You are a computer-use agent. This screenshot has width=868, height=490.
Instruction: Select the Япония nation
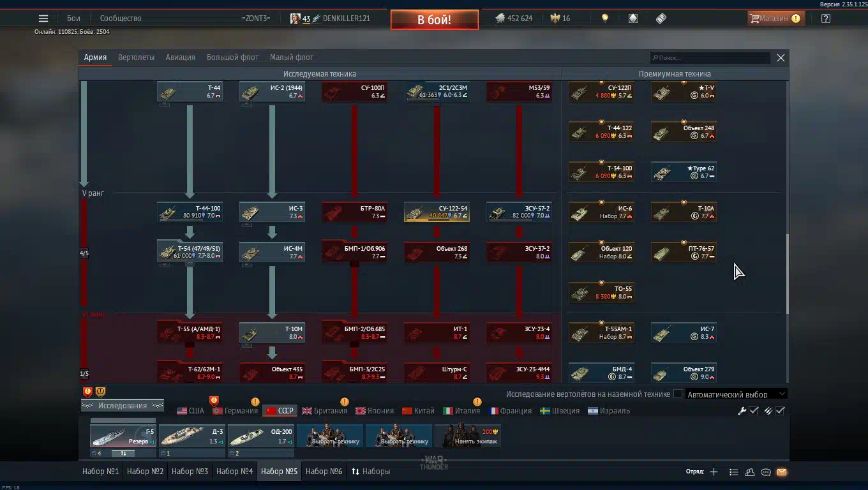pyautogui.click(x=375, y=411)
